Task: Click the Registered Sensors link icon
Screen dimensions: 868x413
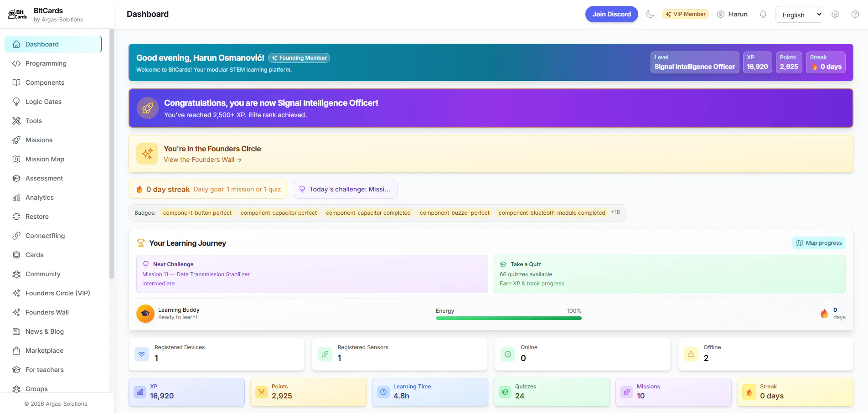Action: (325, 354)
